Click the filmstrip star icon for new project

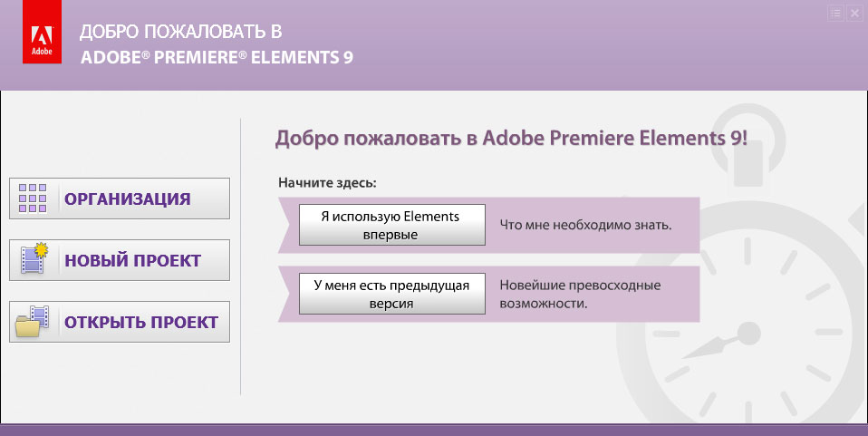pos(34,260)
